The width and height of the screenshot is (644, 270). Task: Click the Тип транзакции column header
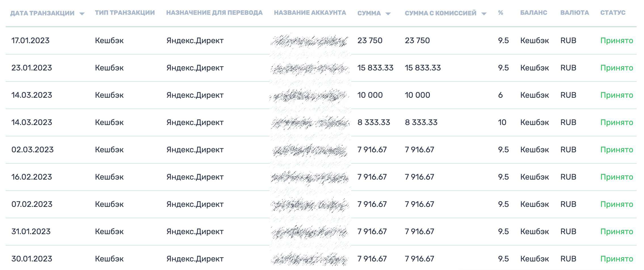click(x=125, y=13)
